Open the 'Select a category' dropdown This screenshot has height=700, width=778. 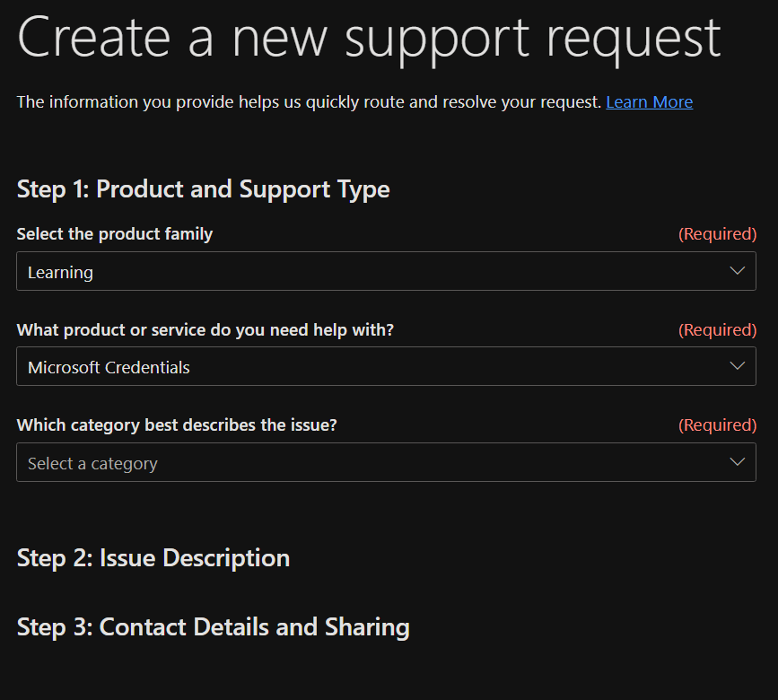[386, 462]
